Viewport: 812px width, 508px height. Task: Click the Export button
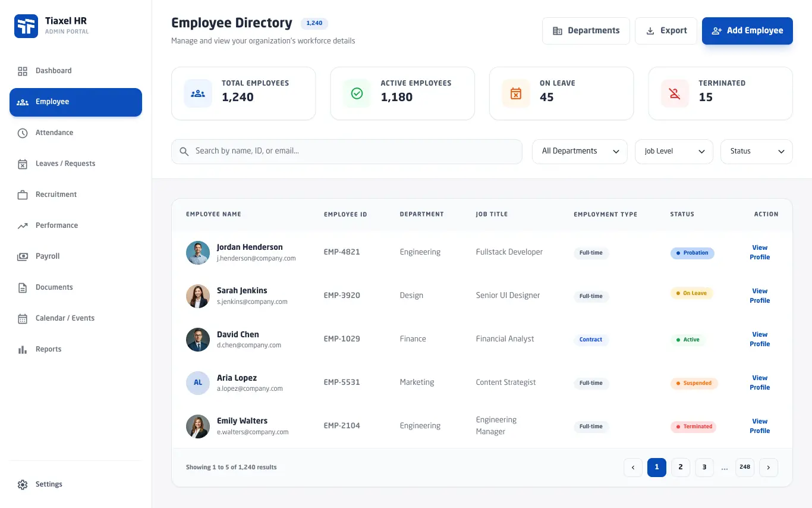pyautogui.click(x=666, y=31)
